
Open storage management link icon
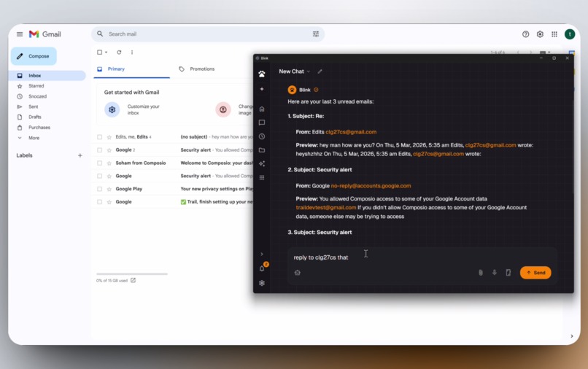[x=133, y=280]
